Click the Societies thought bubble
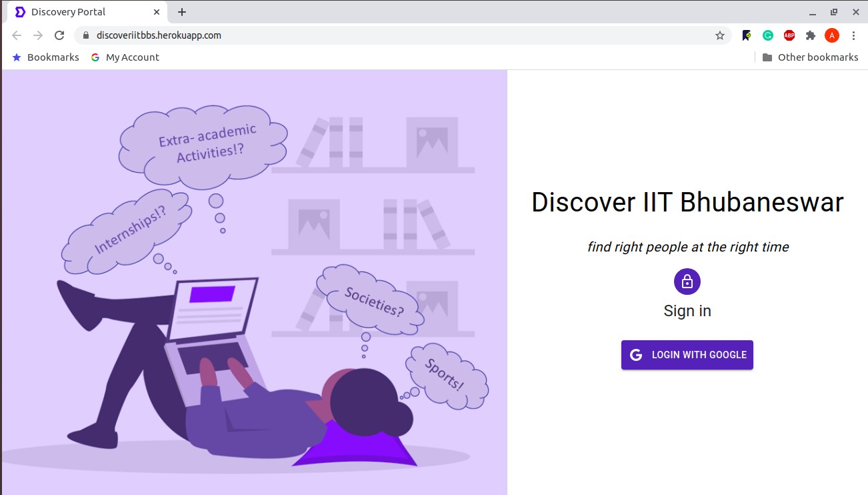Viewport: 868px width, 495px height. click(371, 301)
